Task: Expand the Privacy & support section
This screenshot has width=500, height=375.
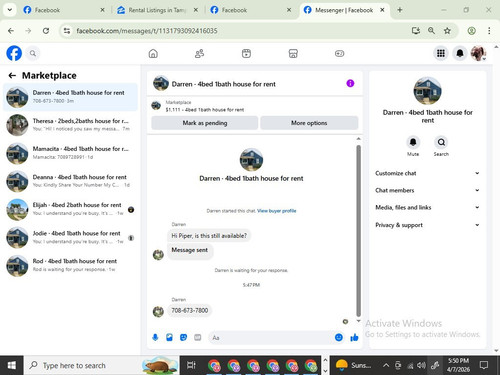Action: (427, 225)
